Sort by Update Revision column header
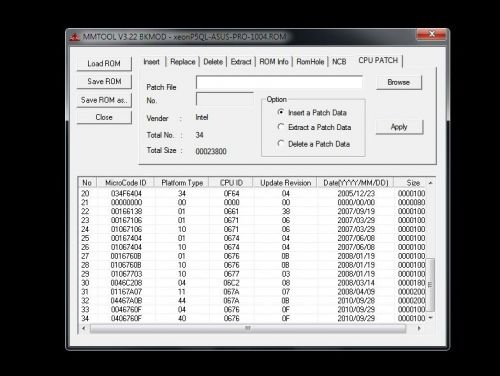 (285, 183)
